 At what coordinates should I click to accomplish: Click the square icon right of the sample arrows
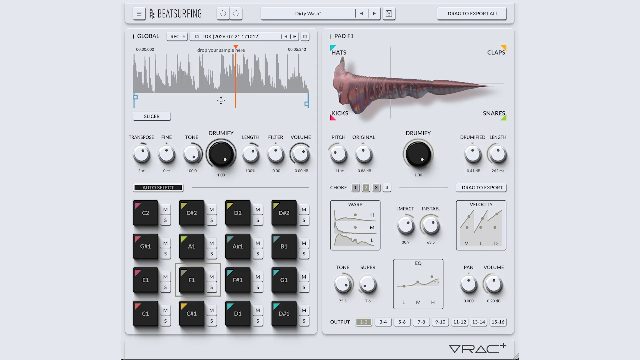coord(305,36)
